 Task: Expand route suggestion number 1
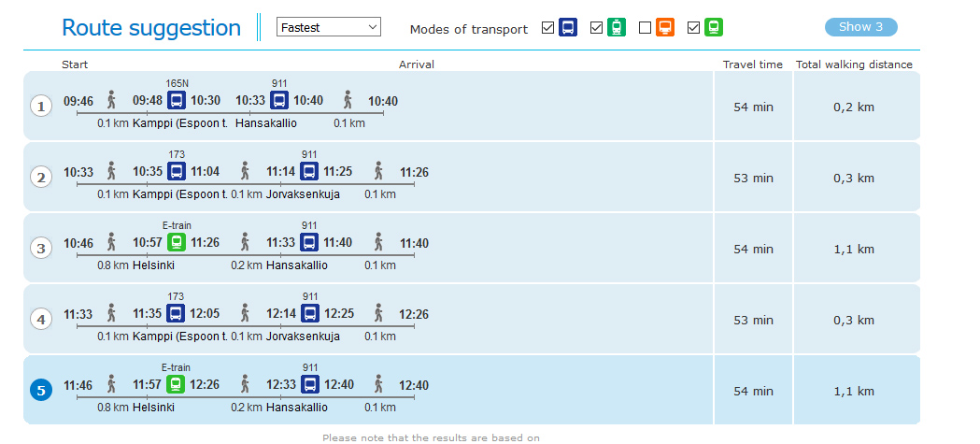click(41, 107)
